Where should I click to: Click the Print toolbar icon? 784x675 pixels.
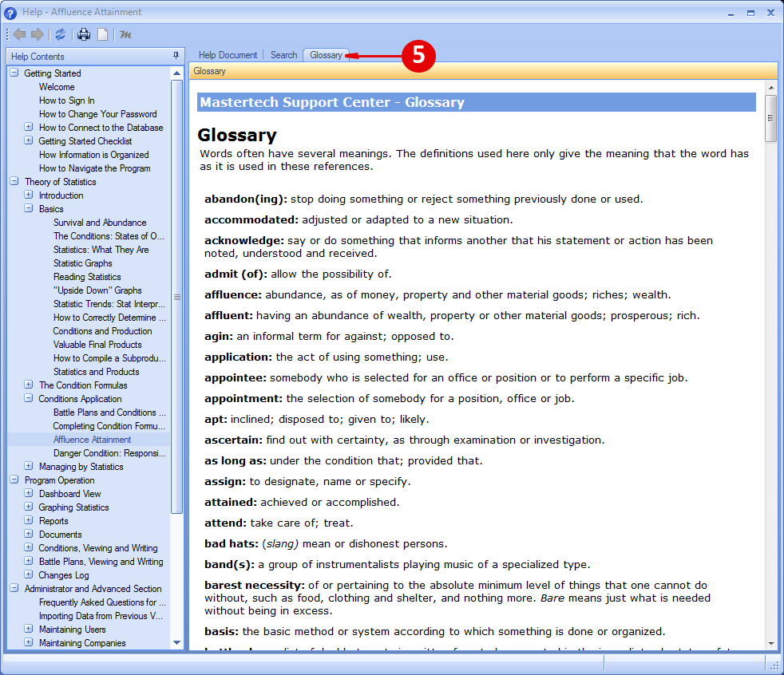click(84, 34)
